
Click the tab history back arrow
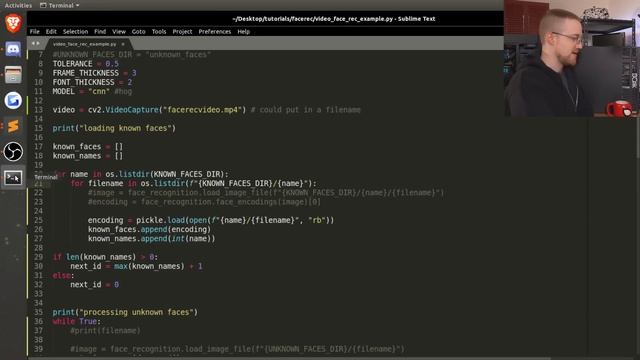tap(33, 44)
